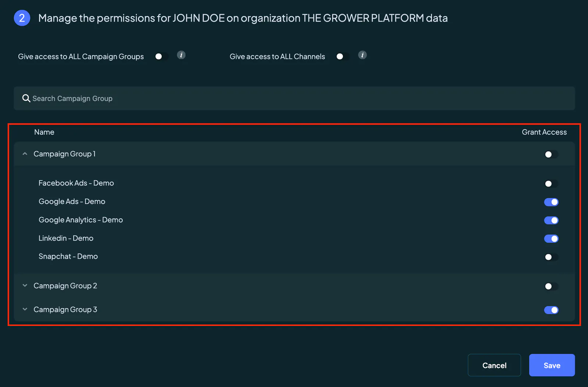Expand Campaign Group 2 chevron
This screenshot has height=387, width=588.
pos(25,285)
